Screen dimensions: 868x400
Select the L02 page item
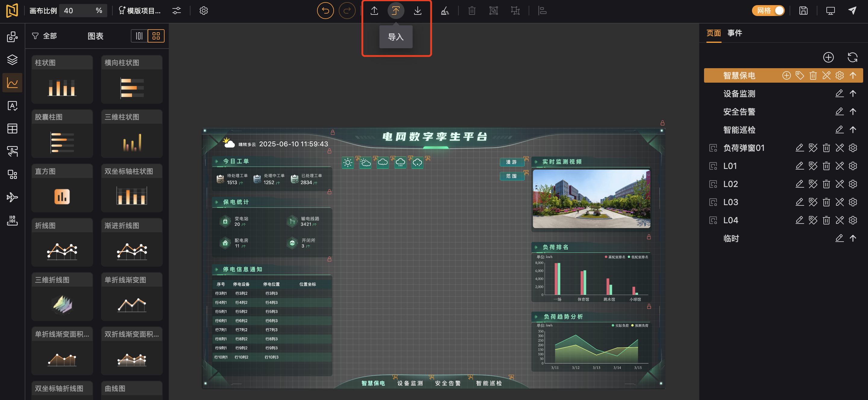[731, 184]
